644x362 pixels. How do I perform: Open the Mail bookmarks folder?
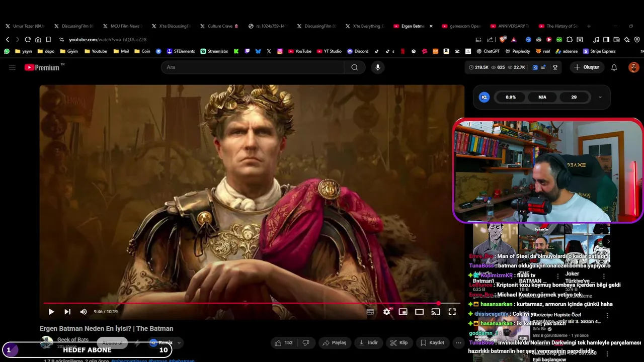point(121,51)
